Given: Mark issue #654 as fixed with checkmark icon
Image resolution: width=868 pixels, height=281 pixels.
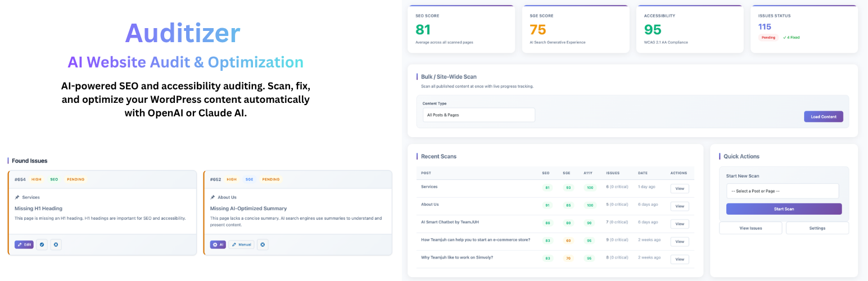Looking at the screenshot, I should click(42, 244).
